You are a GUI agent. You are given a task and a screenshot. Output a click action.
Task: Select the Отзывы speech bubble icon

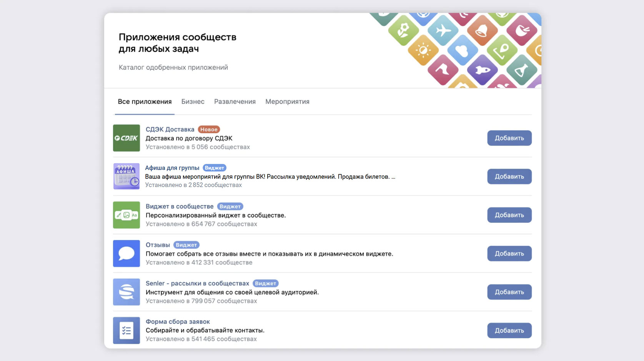[126, 254]
